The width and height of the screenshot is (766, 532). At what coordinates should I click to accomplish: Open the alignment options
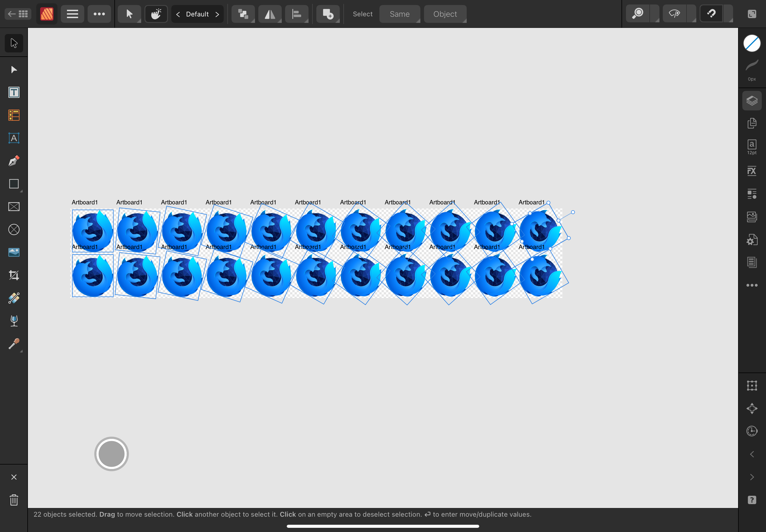click(297, 14)
